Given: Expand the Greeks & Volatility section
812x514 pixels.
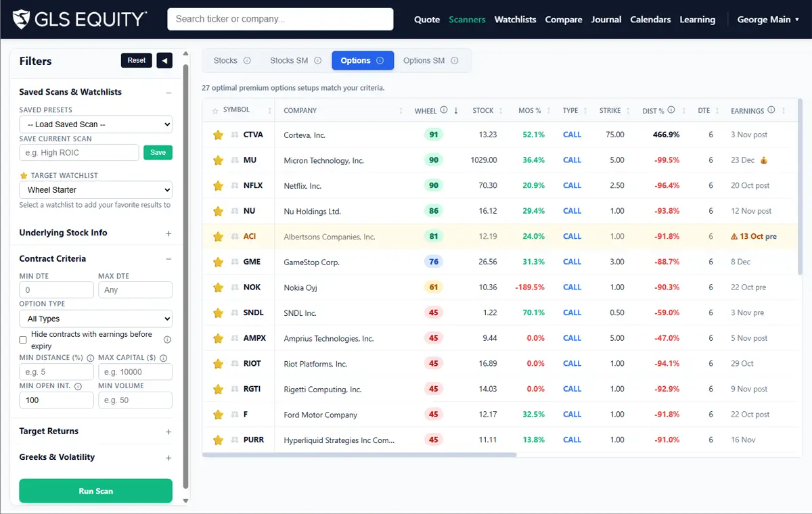Looking at the screenshot, I should [168, 458].
